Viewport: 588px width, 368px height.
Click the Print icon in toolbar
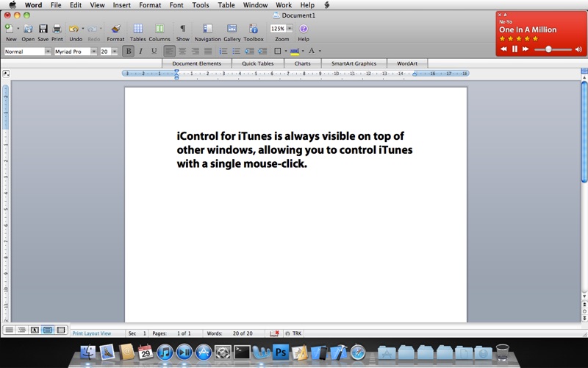pos(57,29)
